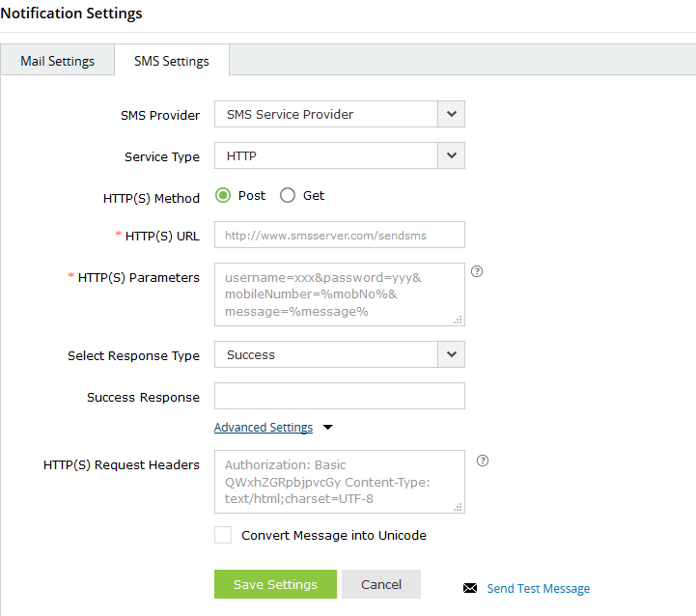The height and width of the screenshot is (616, 696).
Task: Select the SMS Settings tab
Action: point(172,61)
